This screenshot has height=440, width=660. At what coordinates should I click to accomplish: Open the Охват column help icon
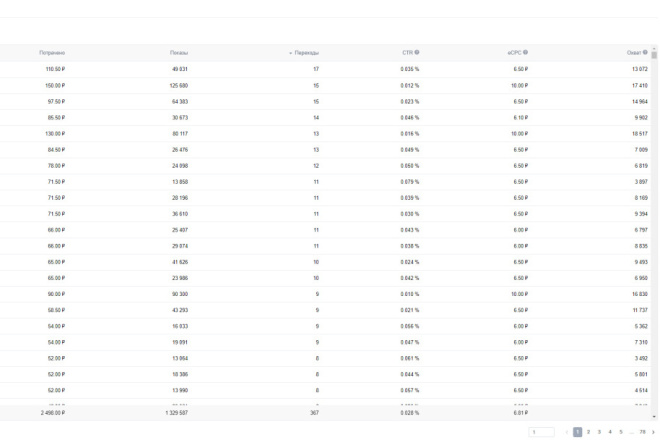point(645,52)
